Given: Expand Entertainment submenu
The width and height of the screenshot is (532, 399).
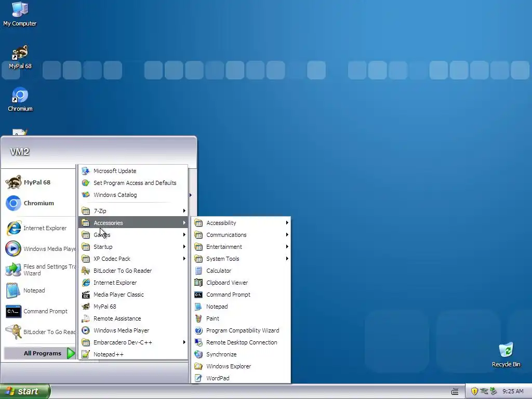Looking at the screenshot, I should [241, 247].
